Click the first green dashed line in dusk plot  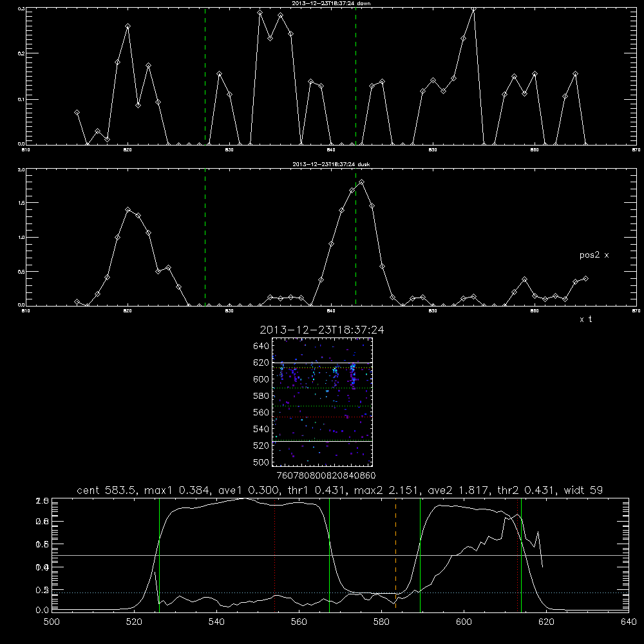click(x=205, y=238)
